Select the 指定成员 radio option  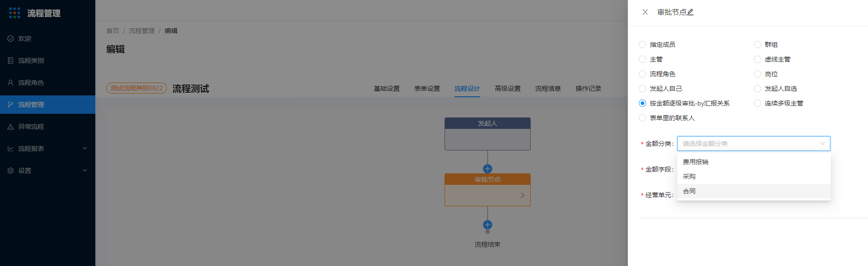(x=643, y=44)
